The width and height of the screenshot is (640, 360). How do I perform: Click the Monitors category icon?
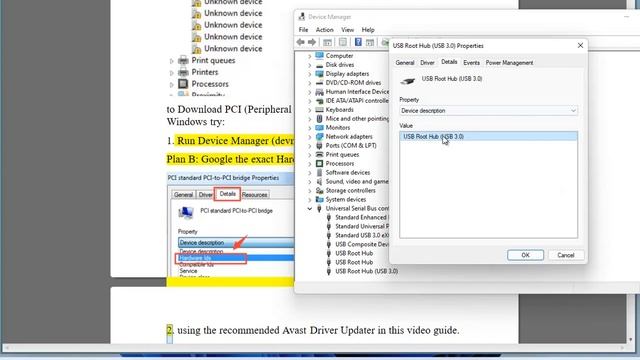(320, 128)
